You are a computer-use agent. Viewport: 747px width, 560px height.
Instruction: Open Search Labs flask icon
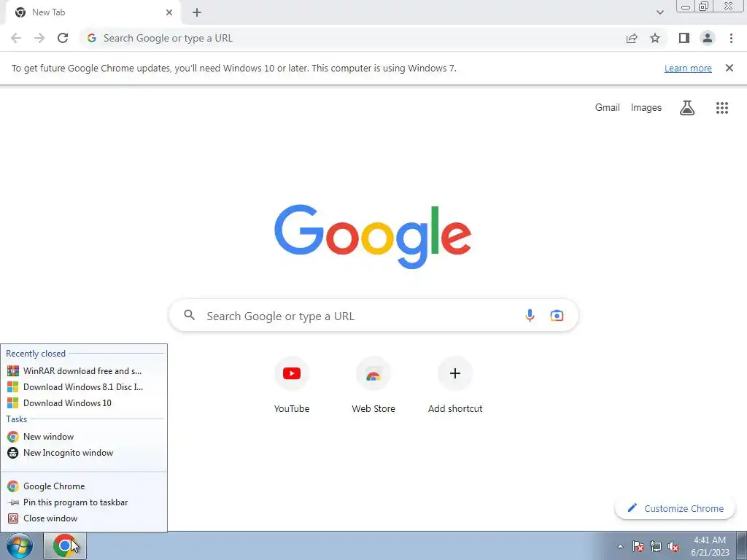(x=687, y=108)
